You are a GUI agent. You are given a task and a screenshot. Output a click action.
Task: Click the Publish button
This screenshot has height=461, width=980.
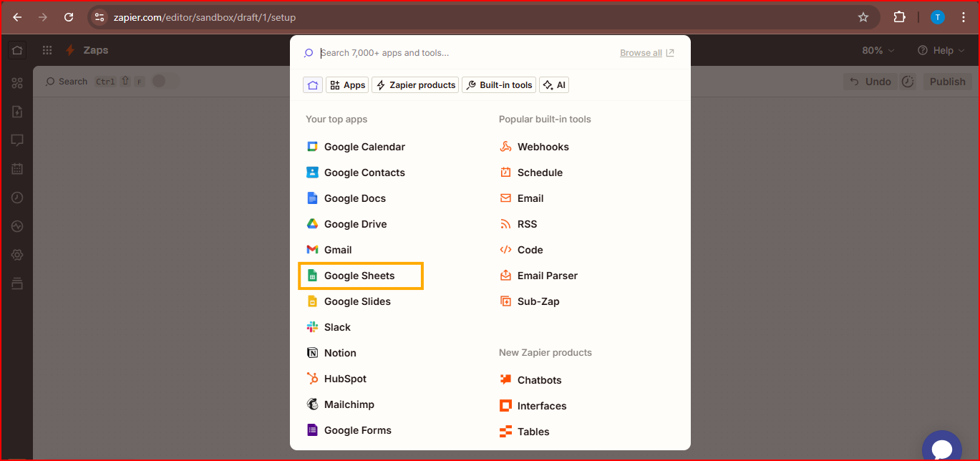click(x=948, y=82)
